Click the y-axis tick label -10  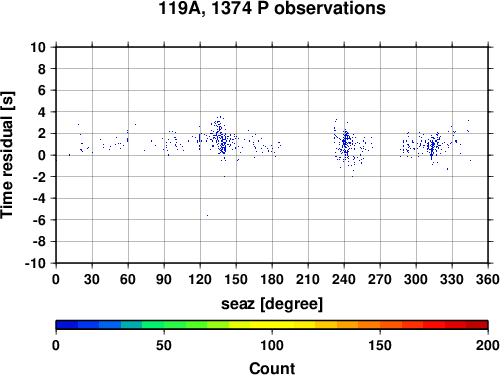click(x=35, y=263)
